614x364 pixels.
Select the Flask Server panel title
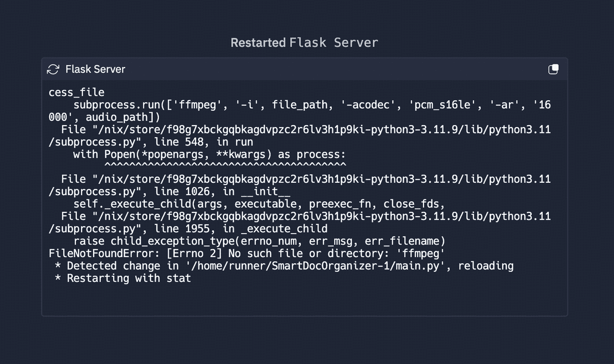coord(95,70)
